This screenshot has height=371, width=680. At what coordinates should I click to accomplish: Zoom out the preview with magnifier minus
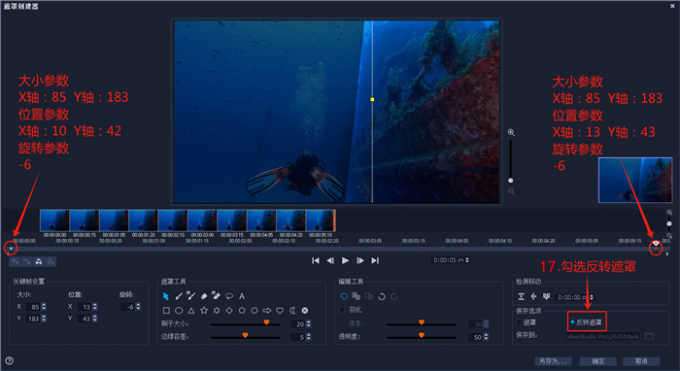[511, 191]
